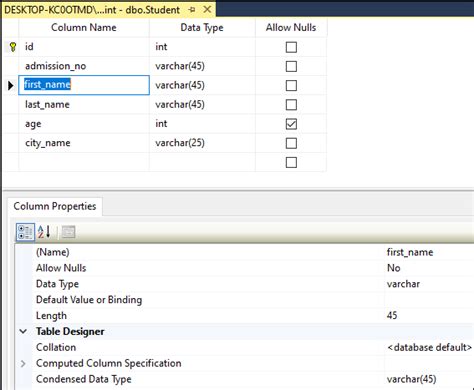Pin the dbo.Student document tab
Image resolution: width=474 pixels, height=390 pixels.
tap(192, 10)
